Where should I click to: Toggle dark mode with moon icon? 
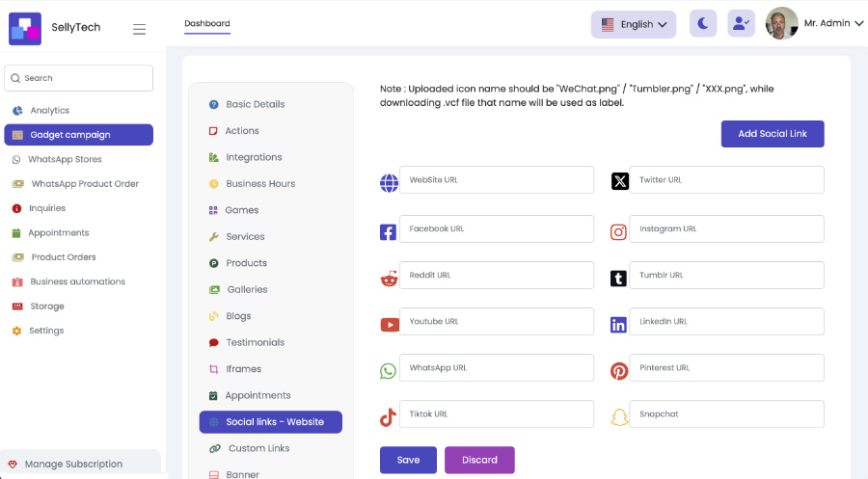pyautogui.click(x=703, y=24)
